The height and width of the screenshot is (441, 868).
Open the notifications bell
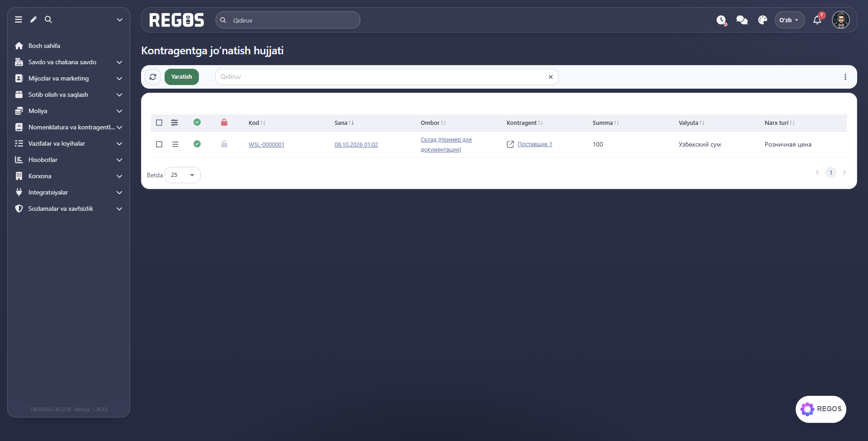[817, 20]
